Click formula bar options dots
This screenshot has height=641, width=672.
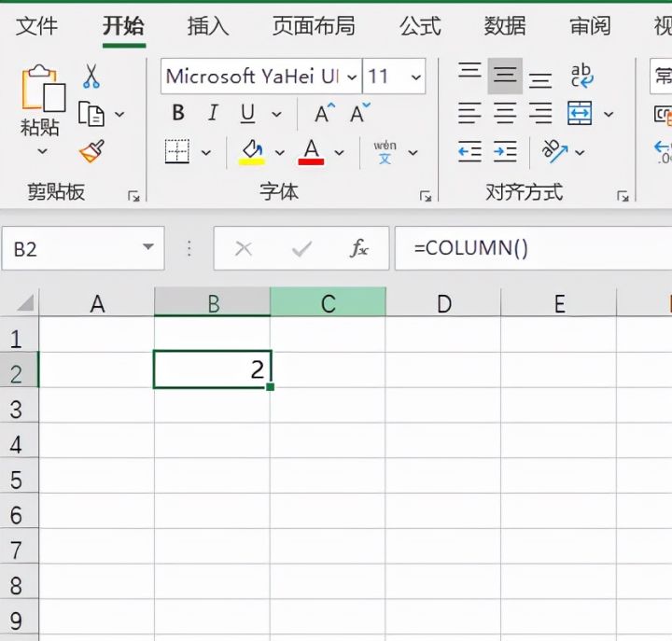point(189,248)
